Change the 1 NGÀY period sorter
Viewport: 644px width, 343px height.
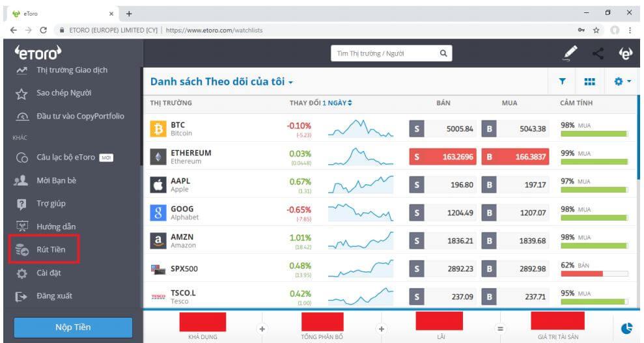(x=337, y=103)
